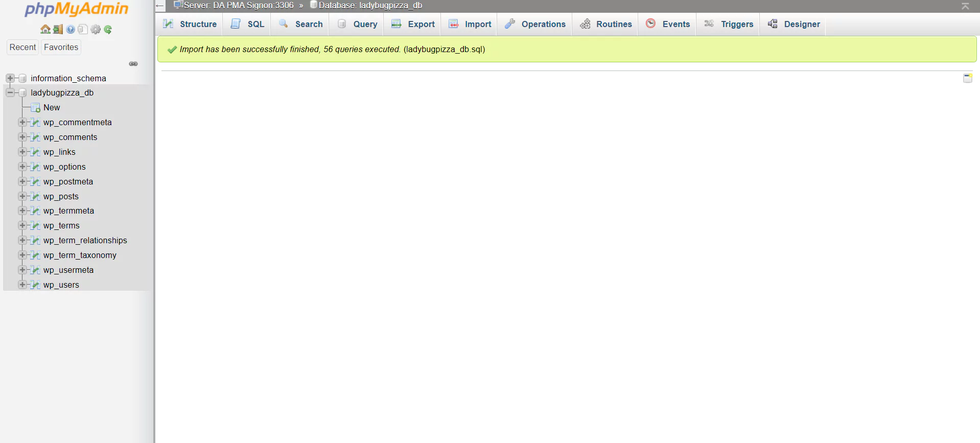980x443 pixels.
Task: Open MySQL documentation pages icon
Action: (x=83, y=30)
